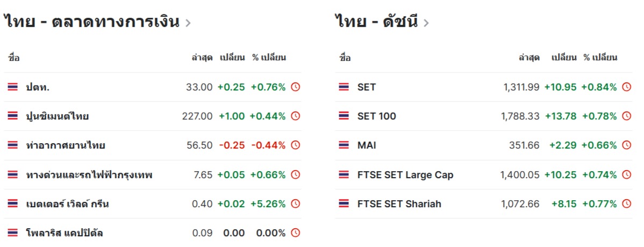Click the clock icon in the โพลาริส แคปปิตัล row
The height and width of the screenshot is (247, 644).
pyautogui.click(x=295, y=233)
